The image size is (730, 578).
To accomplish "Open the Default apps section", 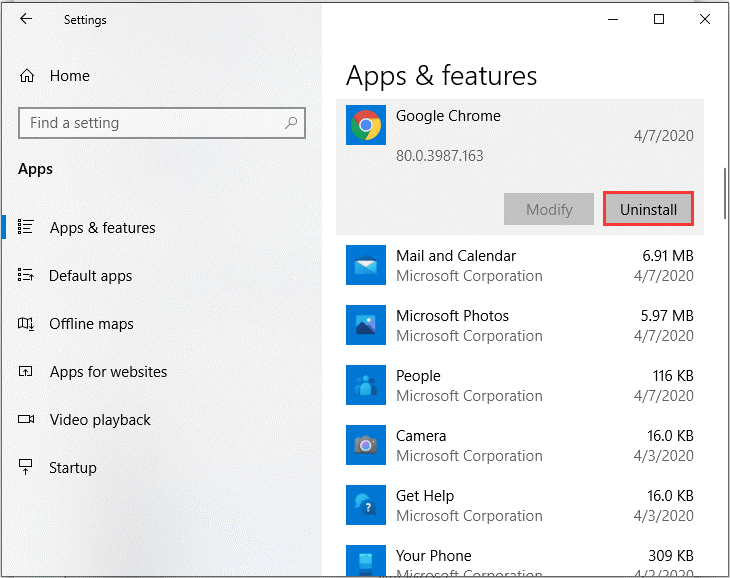I will coord(90,276).
